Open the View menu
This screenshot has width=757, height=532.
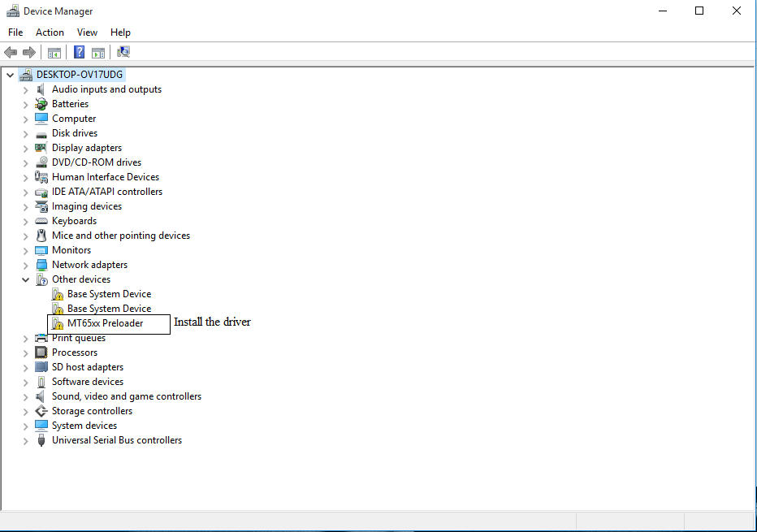point(87,32)
